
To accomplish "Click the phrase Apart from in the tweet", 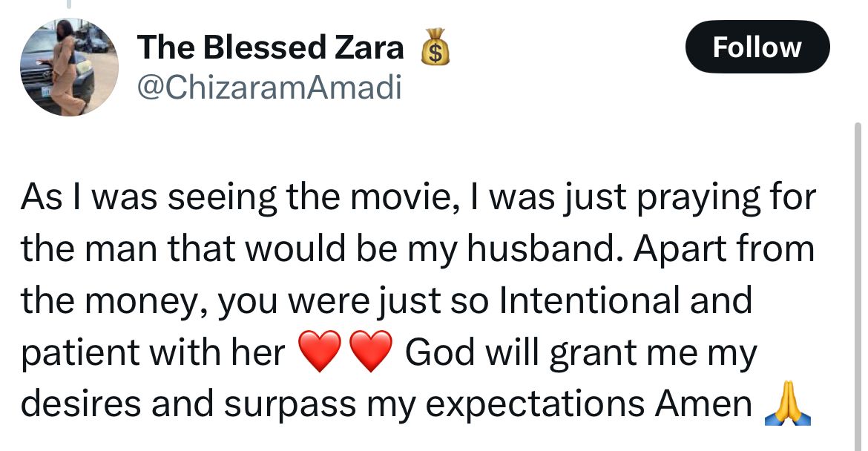I will coord(724,249).
